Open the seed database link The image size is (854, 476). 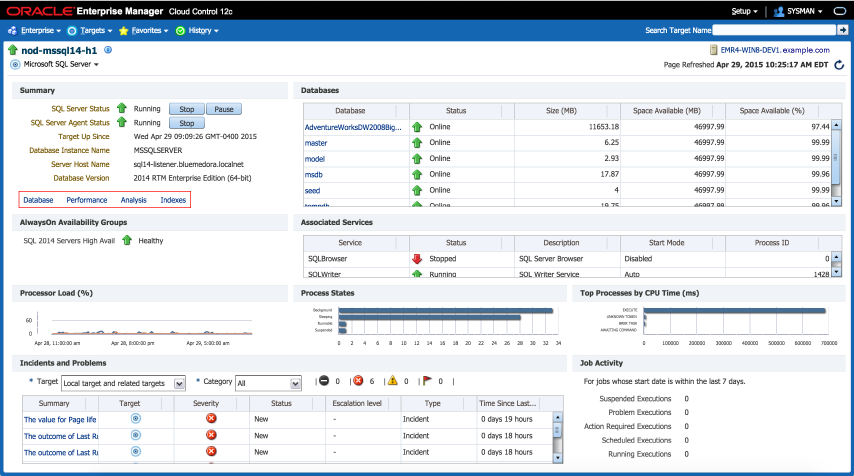pyautogui.click(x=313, y=191)
